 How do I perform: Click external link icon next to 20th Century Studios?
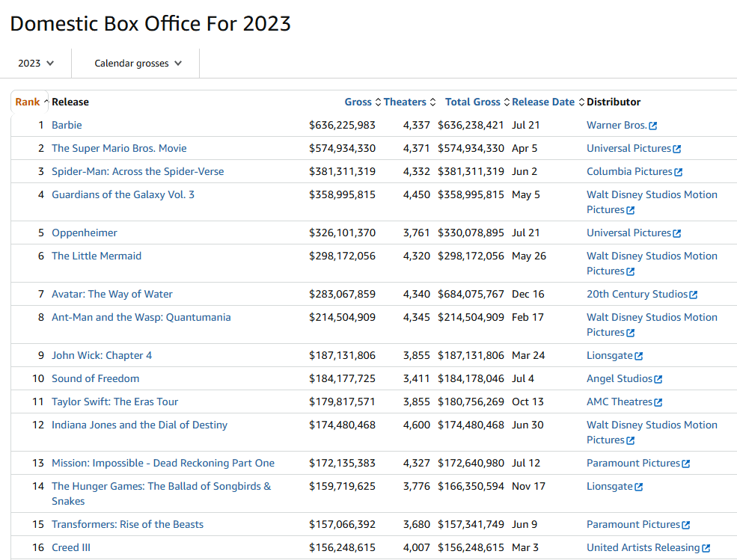point(693,295)
